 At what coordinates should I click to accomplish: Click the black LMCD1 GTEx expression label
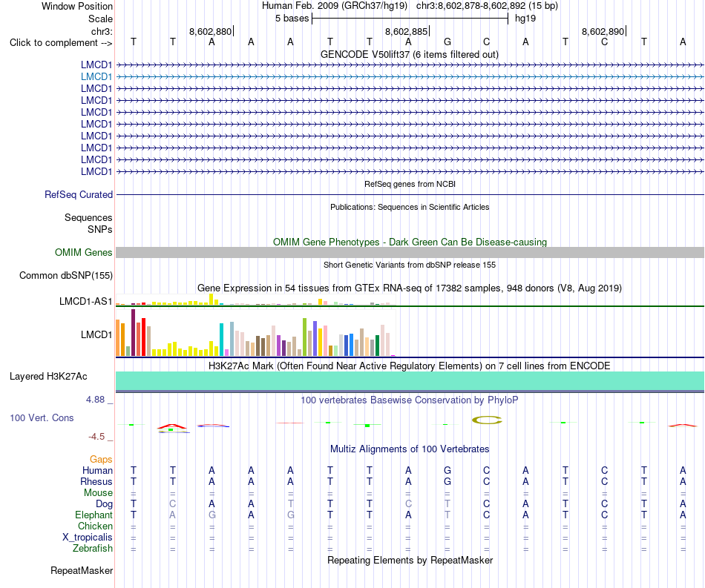click(96, 334)
